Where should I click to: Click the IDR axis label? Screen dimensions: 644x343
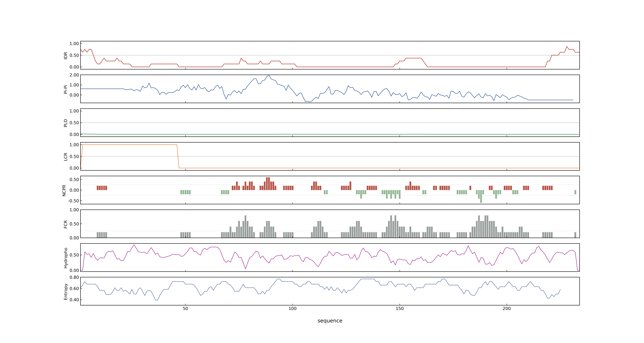(x=66, y=55)
